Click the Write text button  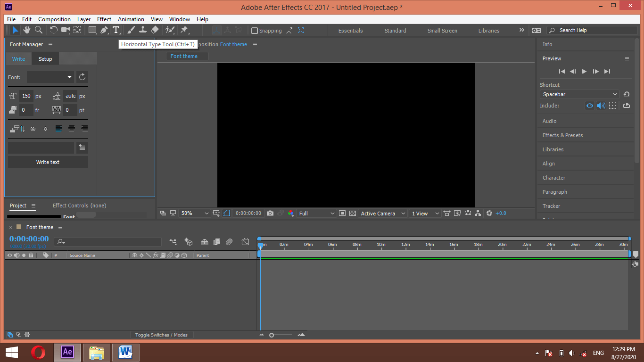coord(48,162)
